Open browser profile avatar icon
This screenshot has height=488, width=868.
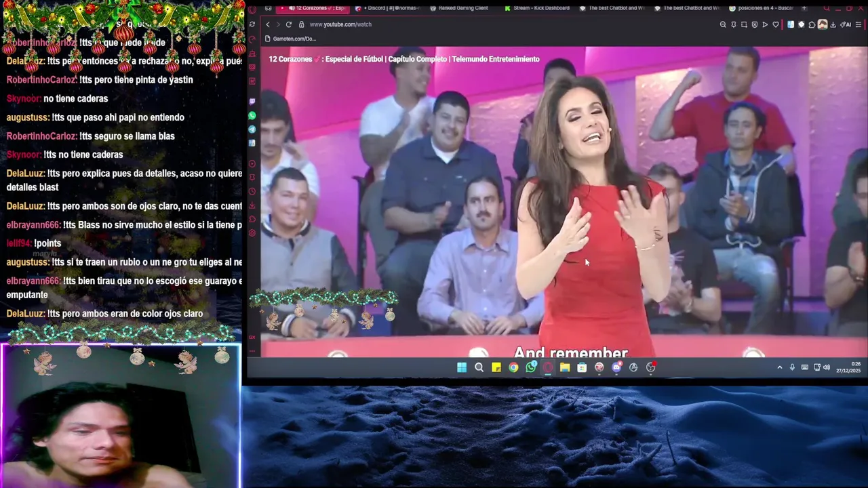tap(823, 24)
